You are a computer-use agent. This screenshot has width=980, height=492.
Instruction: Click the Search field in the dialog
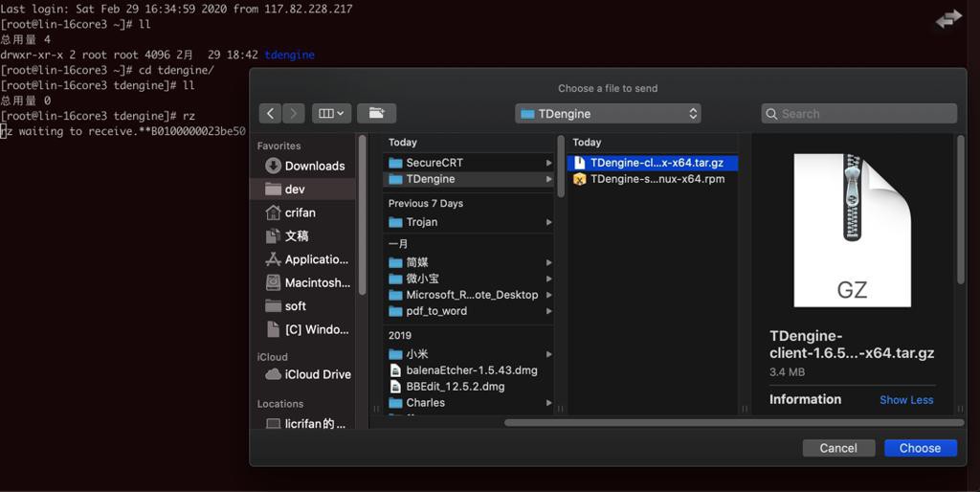(858, 113)
